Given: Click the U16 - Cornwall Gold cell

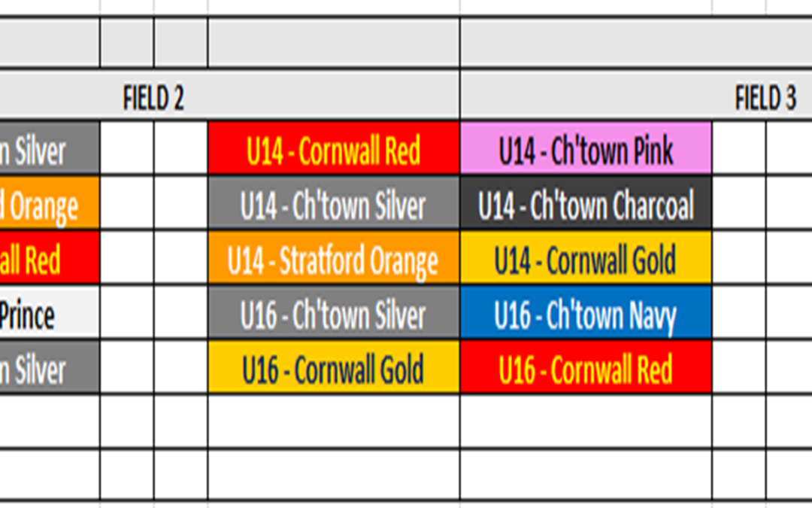Looking at the screenshot, I should click(334, 367).
